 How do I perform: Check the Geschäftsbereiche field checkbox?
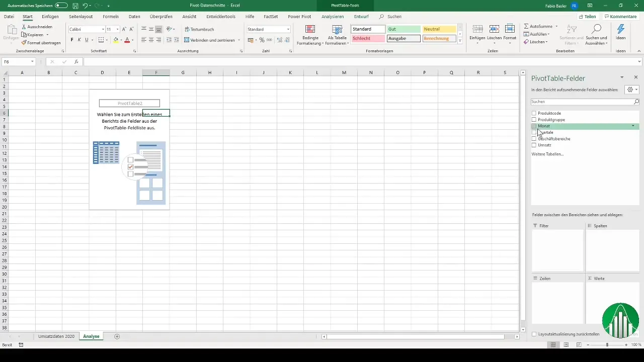click(x=534, y=139)
